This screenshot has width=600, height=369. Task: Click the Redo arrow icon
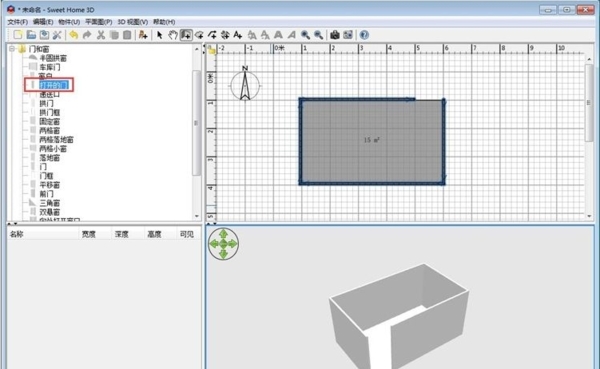[x=87, y=35]
